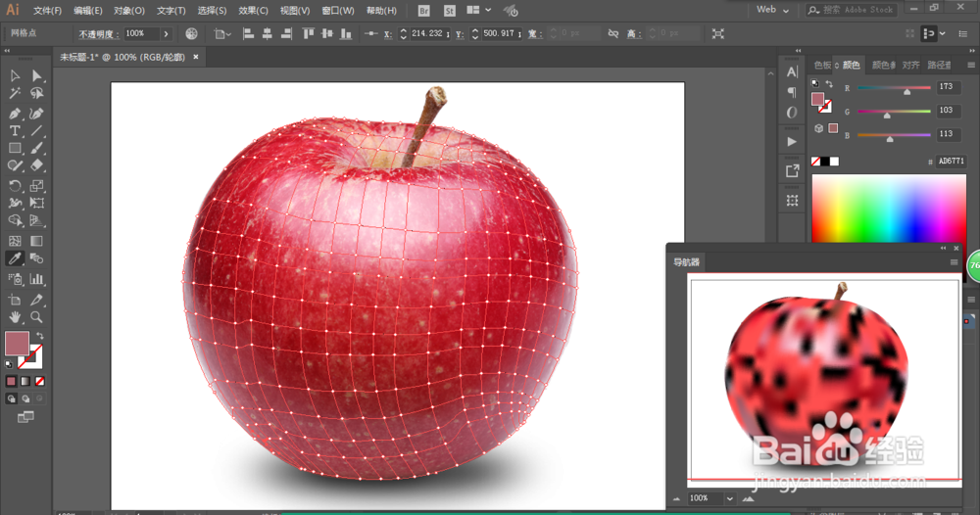
Task: Choose the Line Segment tool
Action: click(x=37, y=131)
